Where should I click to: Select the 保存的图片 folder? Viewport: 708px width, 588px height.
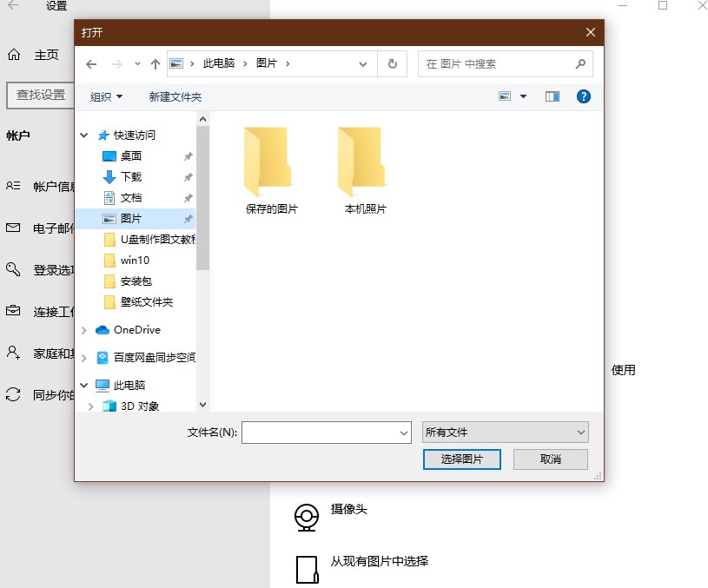[x=271, y=170]
